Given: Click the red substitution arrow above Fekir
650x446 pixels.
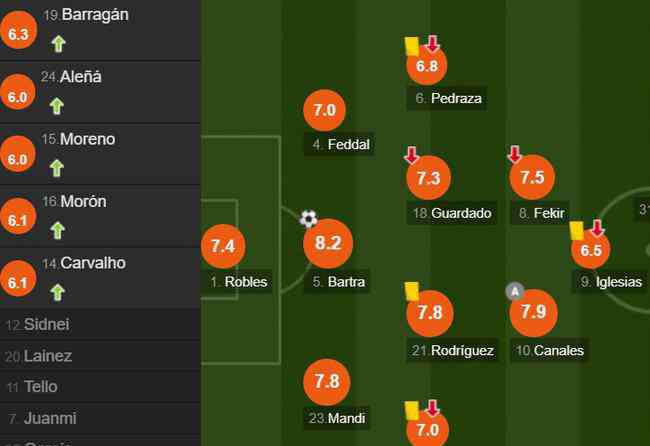Looking at the screenshot, I should (514, 154).
